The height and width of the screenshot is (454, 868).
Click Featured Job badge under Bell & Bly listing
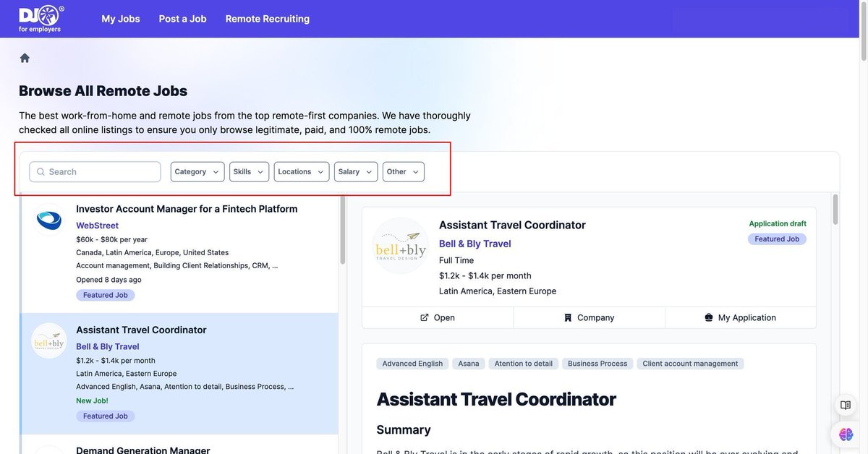pyautogui.click(x=106, y=416)
